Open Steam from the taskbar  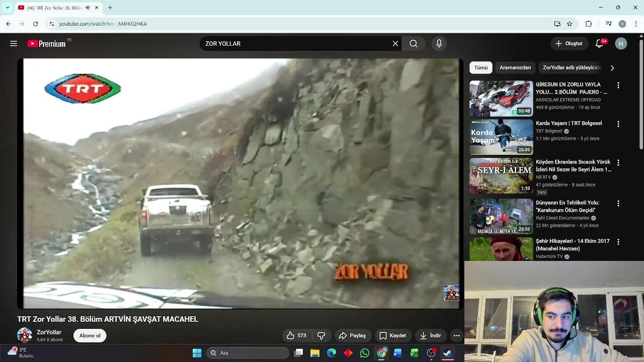coord(447,353)
